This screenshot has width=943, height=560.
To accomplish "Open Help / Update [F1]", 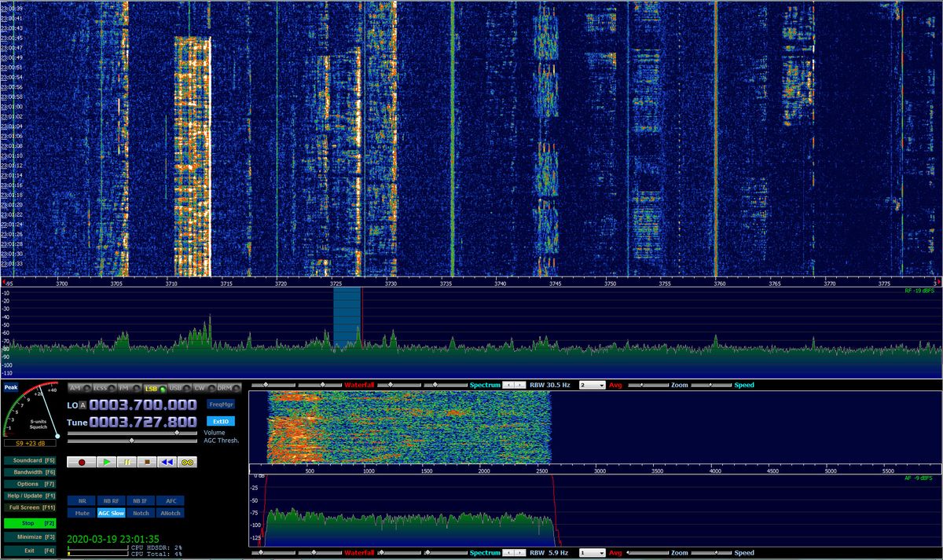I will pyautogui.click(x=30, y=496).
